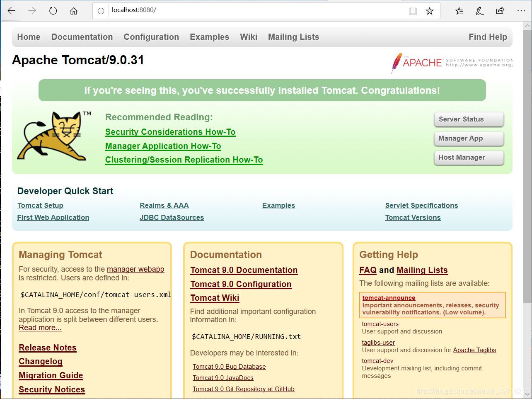Follow the Security Considerations How-To link

(170, 132)
